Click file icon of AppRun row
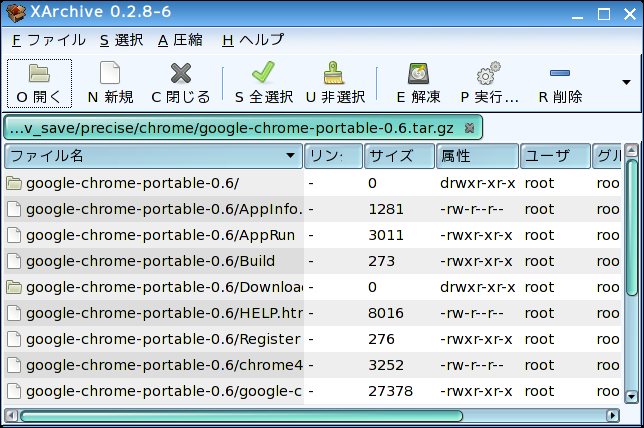644x428 pixels. (14, 235)
